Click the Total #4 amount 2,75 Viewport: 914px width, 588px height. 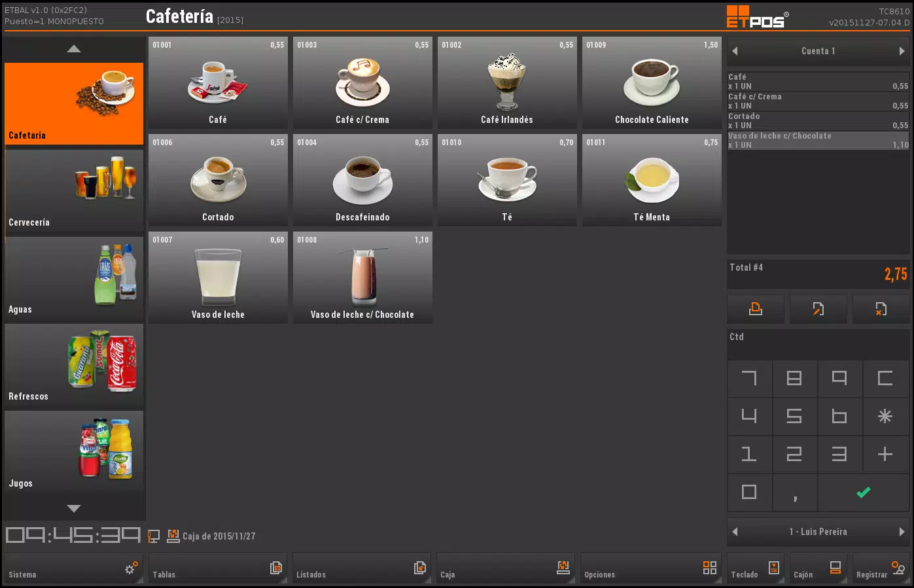(x=896, y=274)
